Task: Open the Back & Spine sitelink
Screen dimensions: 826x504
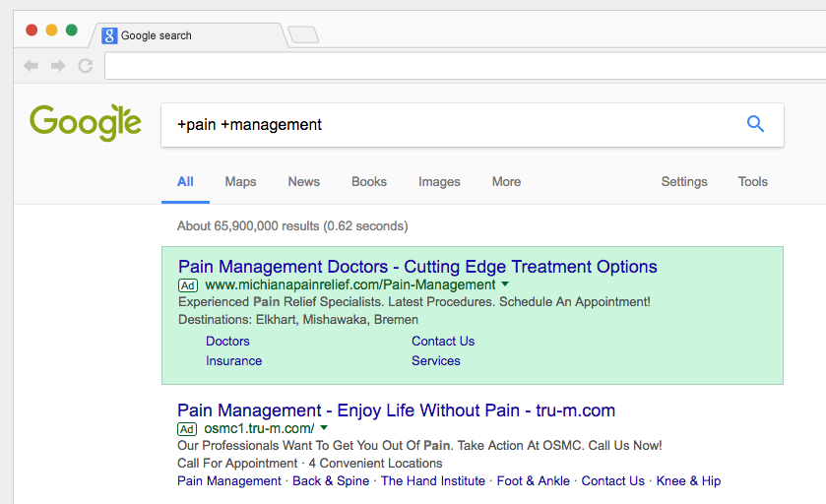Action: click(x=331, y=480)
